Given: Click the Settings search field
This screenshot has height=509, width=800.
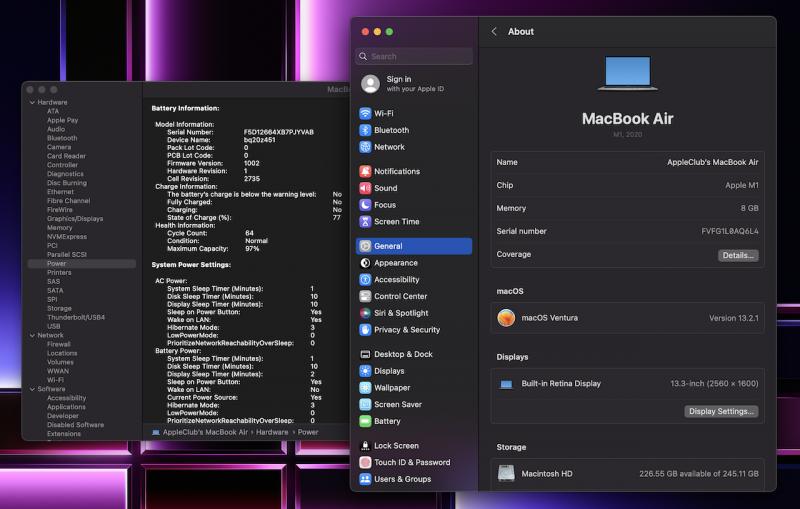Looking at the screenshot, I should pos(414,56).
